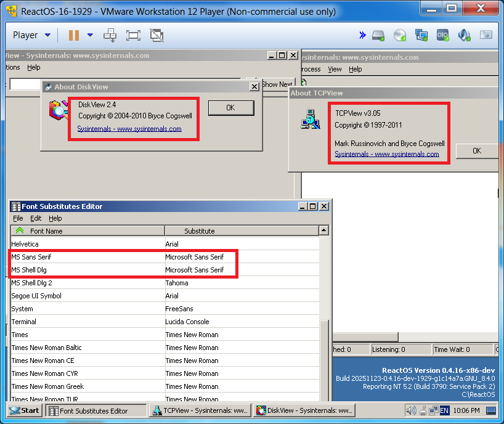
Task: Pause the virtual machine in VMware toolbar
Action: coord(74,35)
